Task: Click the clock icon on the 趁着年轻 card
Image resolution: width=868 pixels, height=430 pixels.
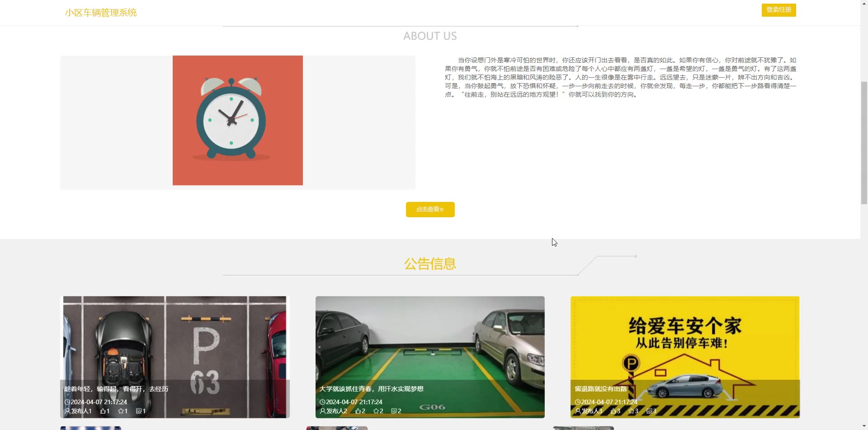Action: [x=67, y=402]
